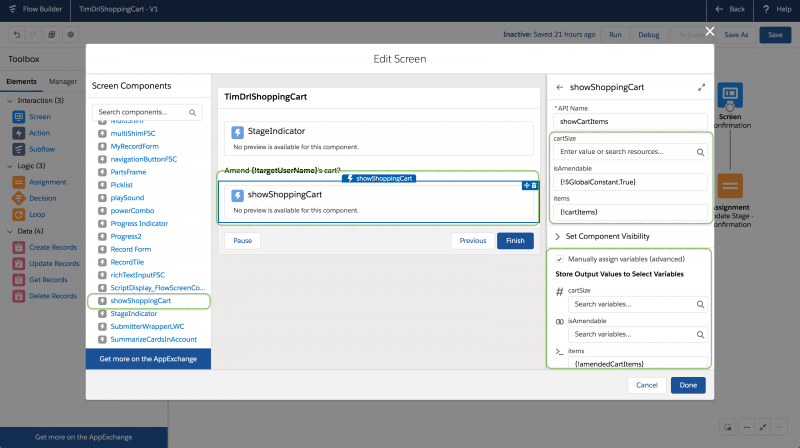Viewport: 800px width, 448px height.
Task: Click the Pause button on screen preview
Action: click(x=242, y=241)
